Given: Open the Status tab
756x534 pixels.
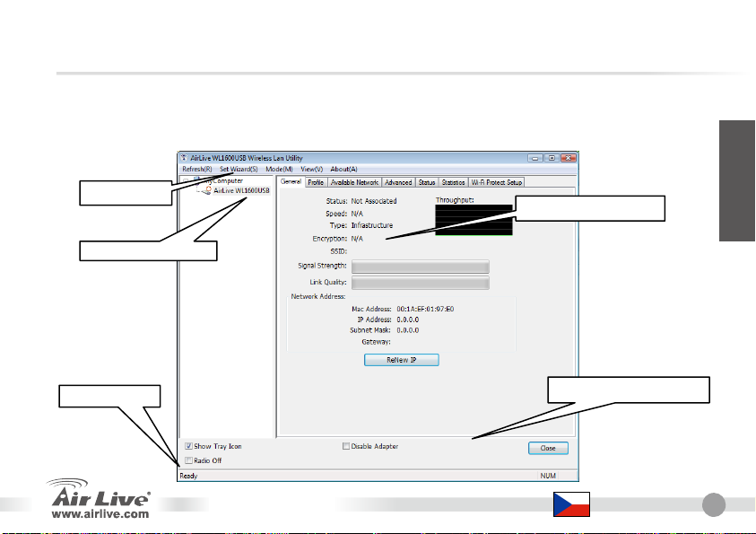Looking at the screenshot, I should [x=427, y=182].
